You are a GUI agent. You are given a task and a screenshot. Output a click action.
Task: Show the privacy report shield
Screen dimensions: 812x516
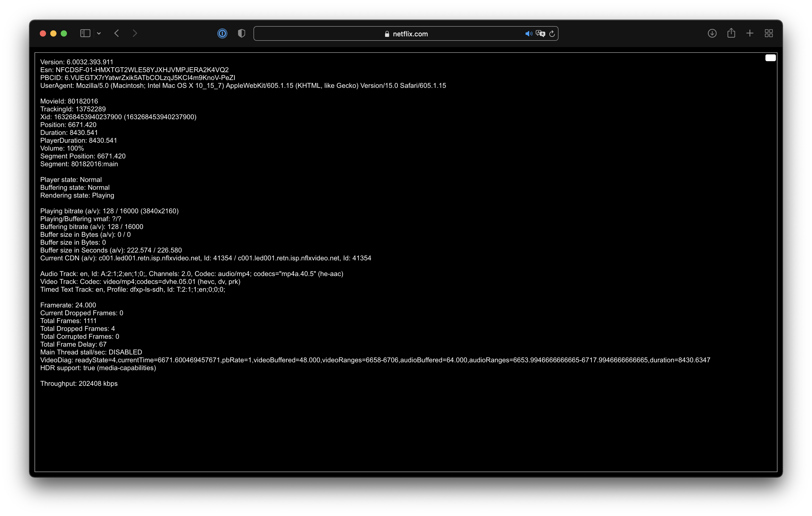[241, 33]
